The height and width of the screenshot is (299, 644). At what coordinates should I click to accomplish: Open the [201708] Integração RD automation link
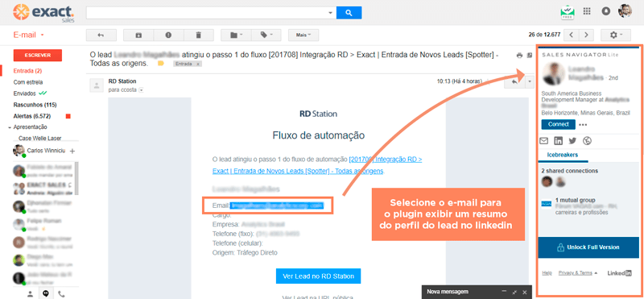click(317, 165)
